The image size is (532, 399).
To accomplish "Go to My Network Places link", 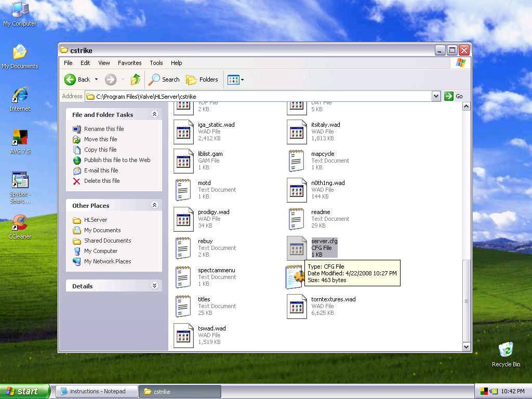I will (108, 262).
